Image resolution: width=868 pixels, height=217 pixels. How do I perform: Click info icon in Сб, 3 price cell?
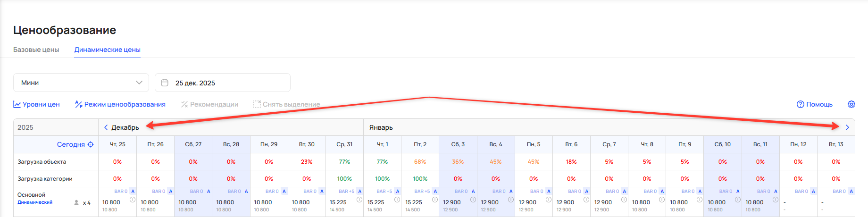tap(473, 200)
